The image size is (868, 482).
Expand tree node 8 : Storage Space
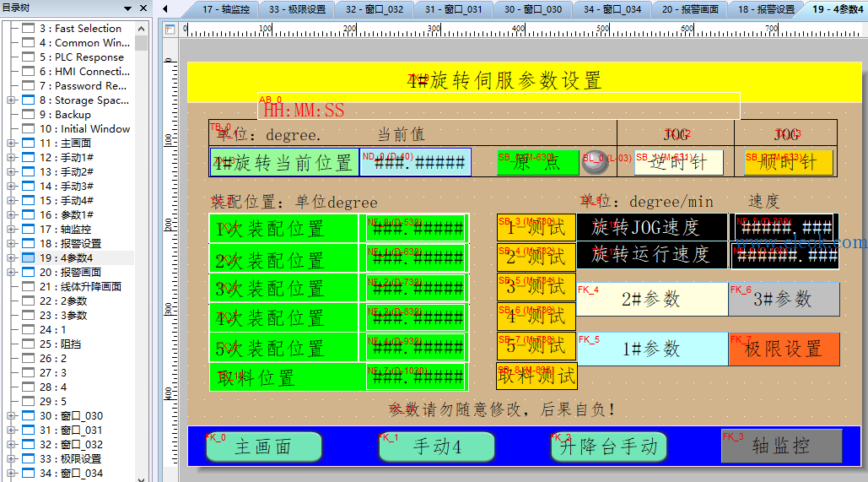tap(11, 100)
